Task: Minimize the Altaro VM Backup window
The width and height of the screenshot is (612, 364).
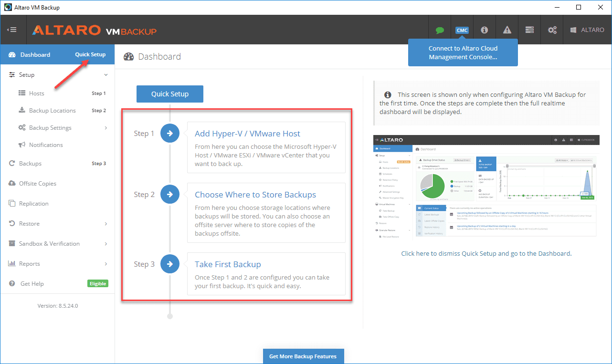Action: 557,7
